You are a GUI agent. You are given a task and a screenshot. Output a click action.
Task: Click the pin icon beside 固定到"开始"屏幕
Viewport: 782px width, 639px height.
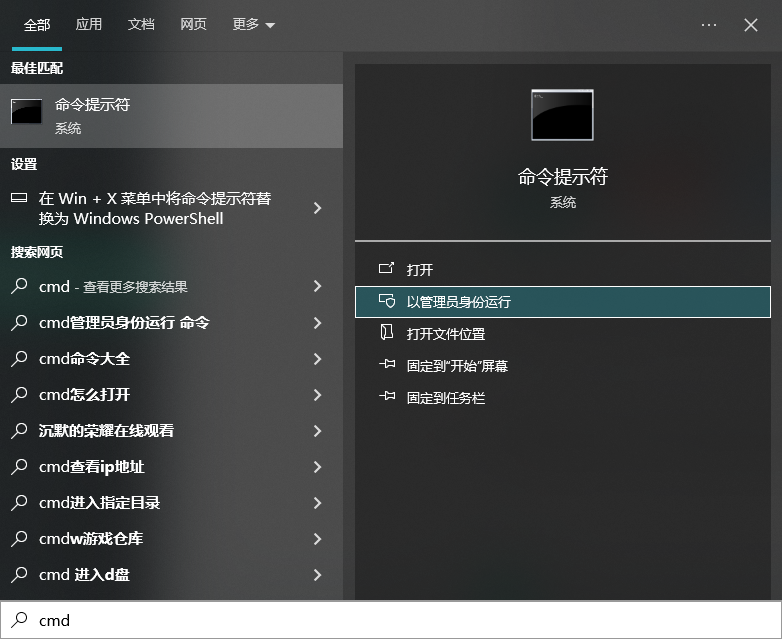[x=387, y=366]
